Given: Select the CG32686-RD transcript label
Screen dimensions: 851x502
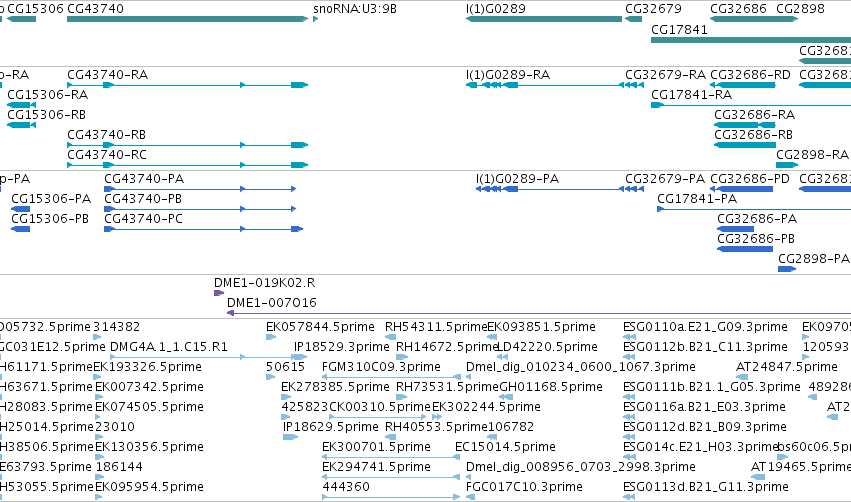Looking at the screenshot, I should pos(750,75).
